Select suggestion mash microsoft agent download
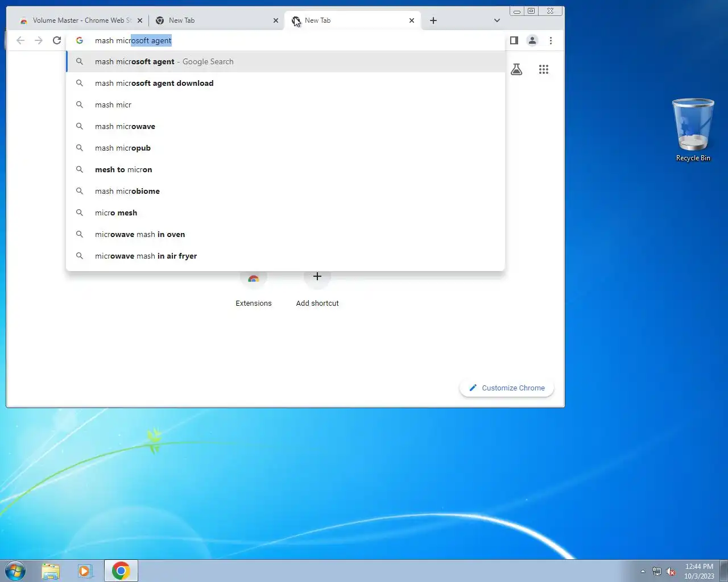The width and height of the screenshot is (728, 582). pos(286,83)
